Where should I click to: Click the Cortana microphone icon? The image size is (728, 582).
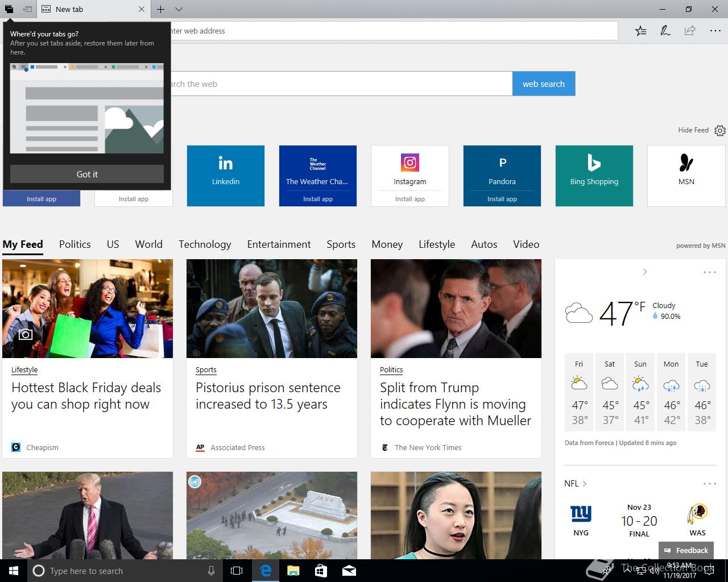coord(211,571)
